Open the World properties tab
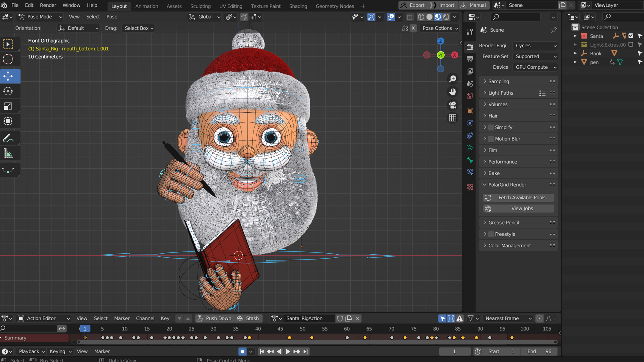This screenshot has width=644, height=362. click(470, 96)
